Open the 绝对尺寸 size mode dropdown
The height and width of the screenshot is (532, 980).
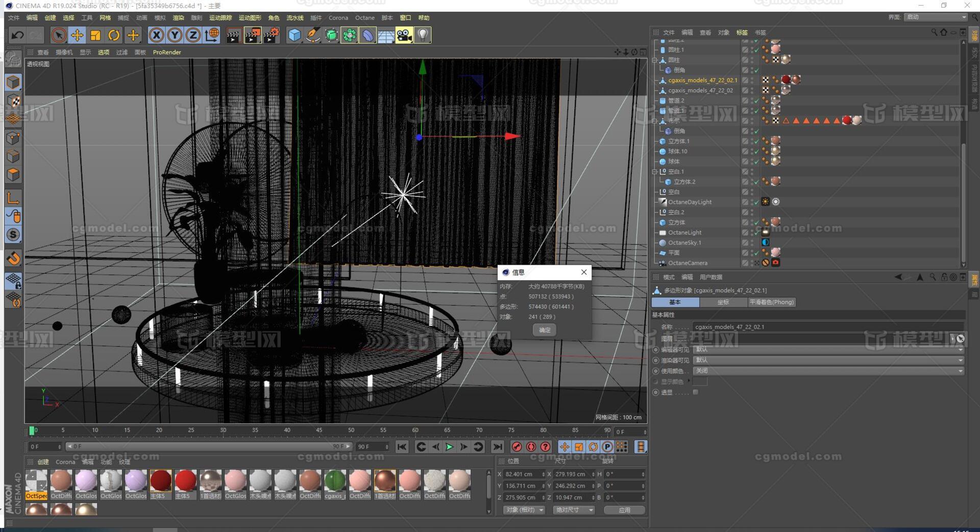pos(574,510)
